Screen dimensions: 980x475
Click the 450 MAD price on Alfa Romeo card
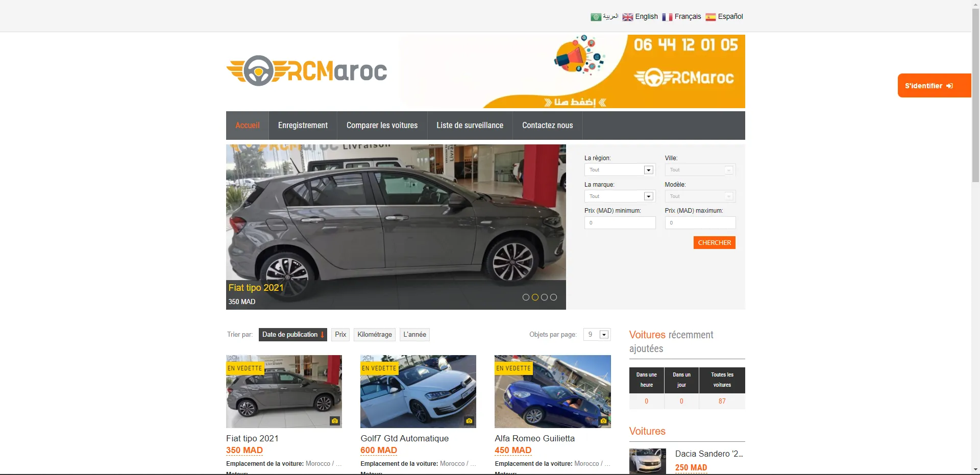click(513, 451)
